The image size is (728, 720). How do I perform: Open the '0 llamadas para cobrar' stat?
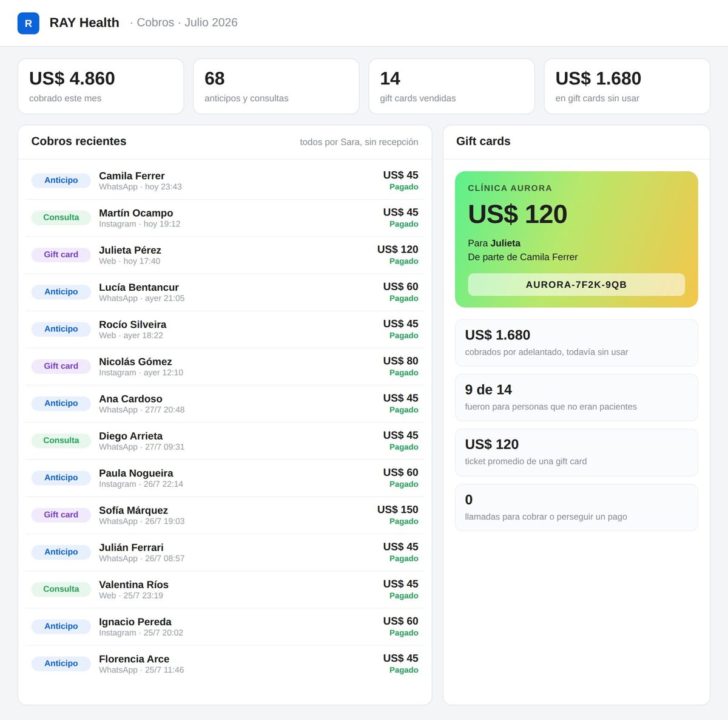(x=576, y=508)
